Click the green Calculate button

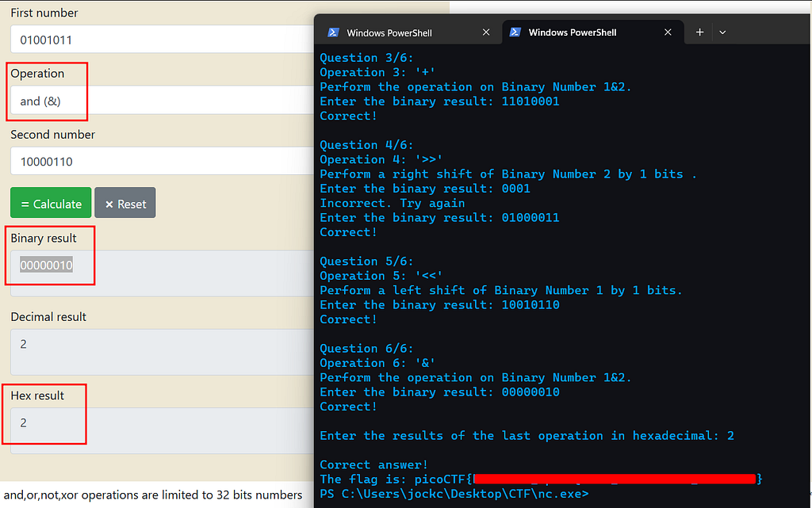tap(51, 203)
